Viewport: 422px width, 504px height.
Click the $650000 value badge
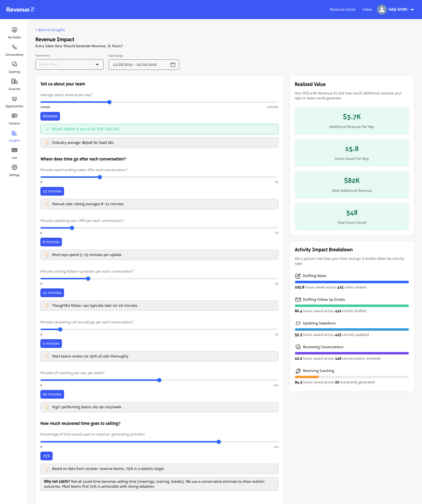point(50,116)
